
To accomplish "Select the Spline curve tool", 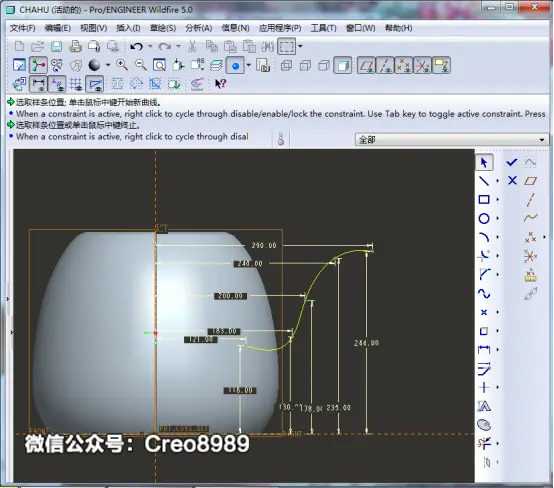I will coord(484,293).
